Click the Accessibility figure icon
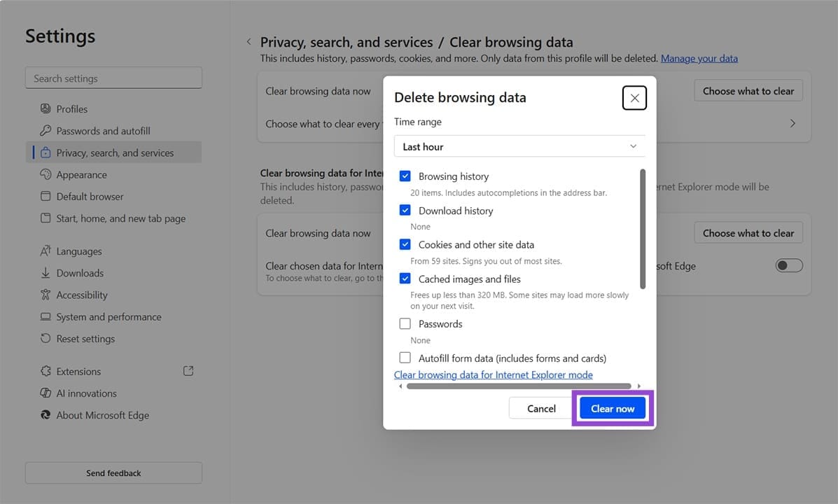The height and width of the screenshot is (504, 838). pyautogui.click(x=46, y=295)
